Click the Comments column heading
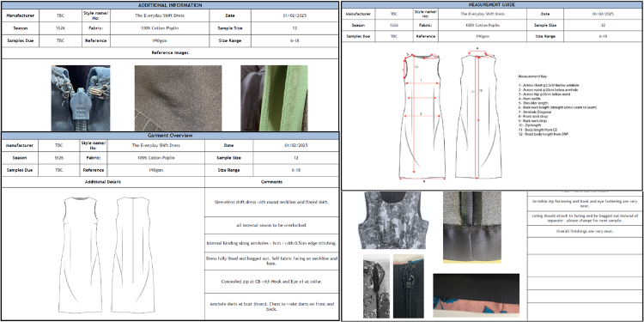644x322 pixels. pyautogui.click(x=271, y=182)
